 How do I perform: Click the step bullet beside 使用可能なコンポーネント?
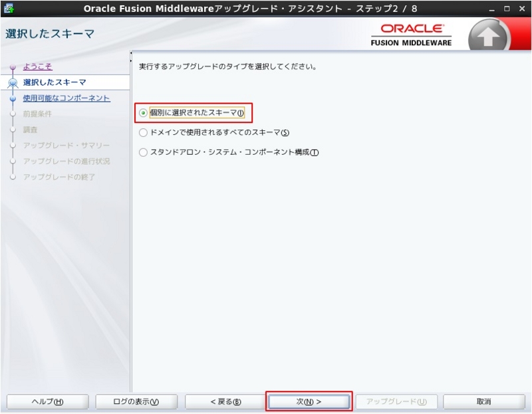click(x=13, y=98)
